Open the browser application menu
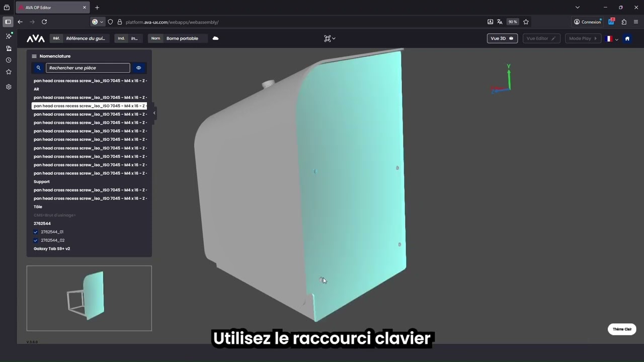644x362 pixels. coord(636,22)
